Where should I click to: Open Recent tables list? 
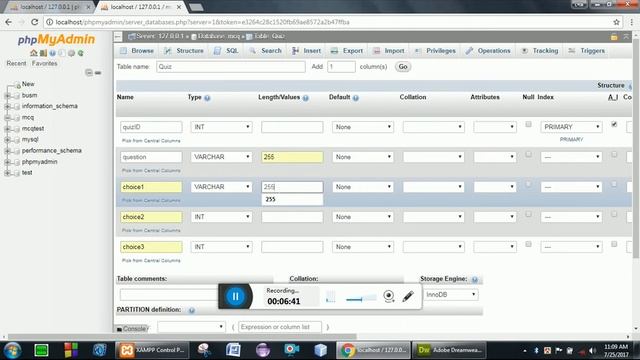(16, 63)
